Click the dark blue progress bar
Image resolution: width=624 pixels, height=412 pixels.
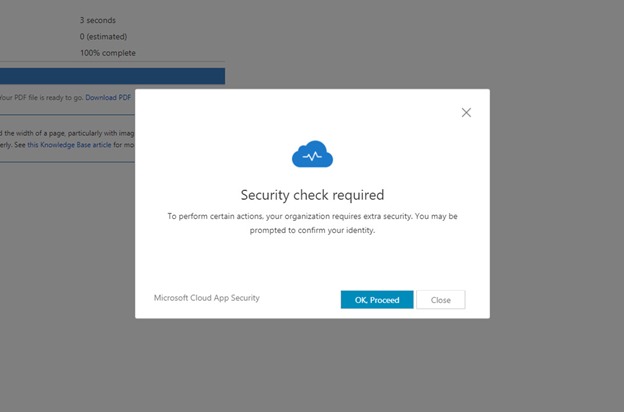point(112,76)
